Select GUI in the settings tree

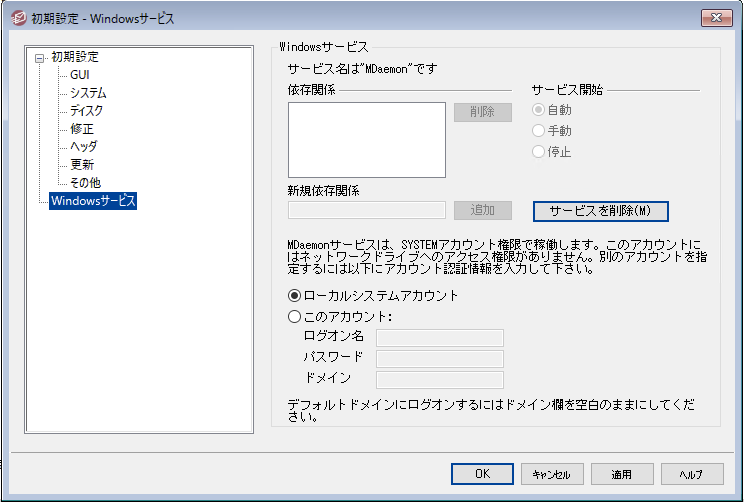coord(79,75)
